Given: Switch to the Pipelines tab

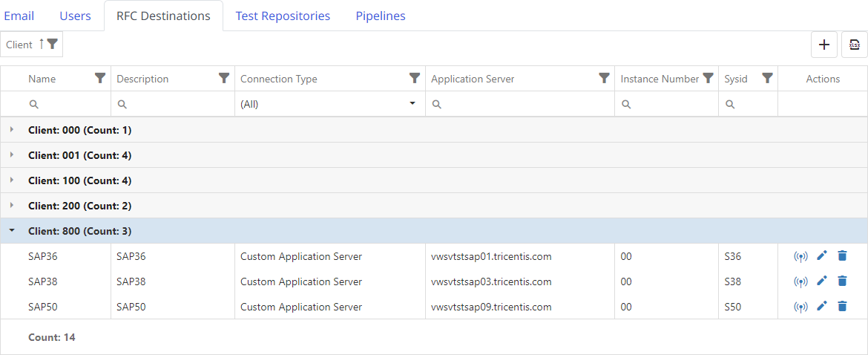Looking at the screenshot, I should point(380,16).
